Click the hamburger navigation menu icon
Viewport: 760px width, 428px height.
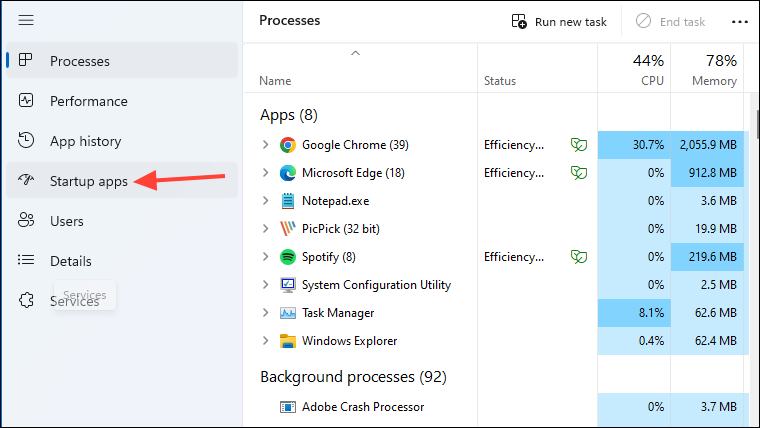26,21
